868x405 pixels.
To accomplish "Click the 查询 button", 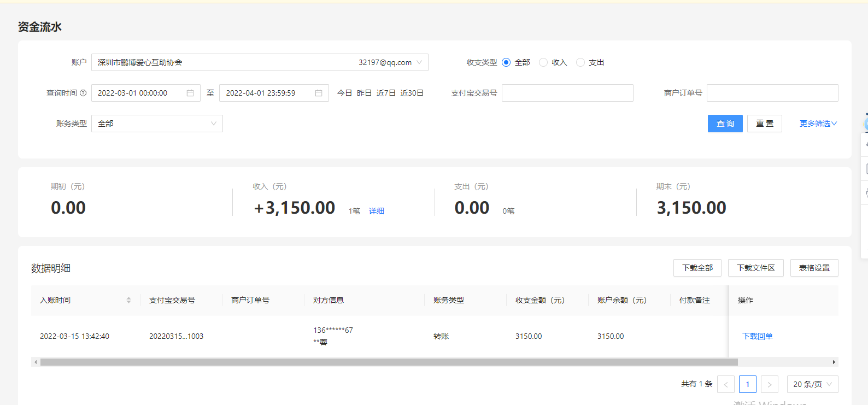I will pyautogui.click(x=725, y=124).
